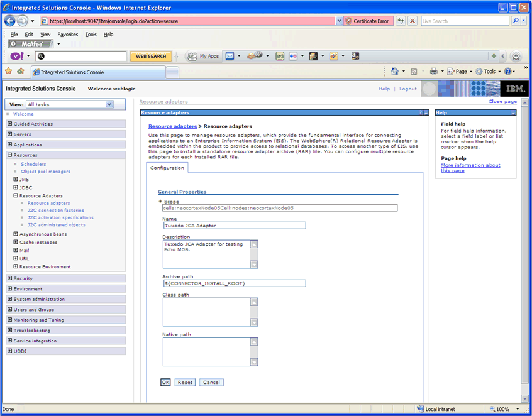Click the Description text area
This screenshot has height=416, width=532.
(x=211, y=255)
